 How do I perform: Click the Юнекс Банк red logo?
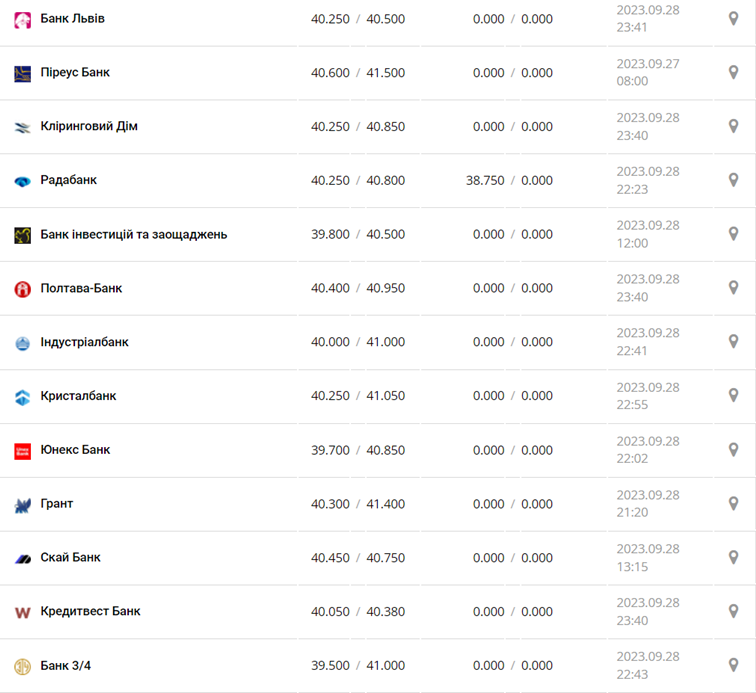[22, 451]
